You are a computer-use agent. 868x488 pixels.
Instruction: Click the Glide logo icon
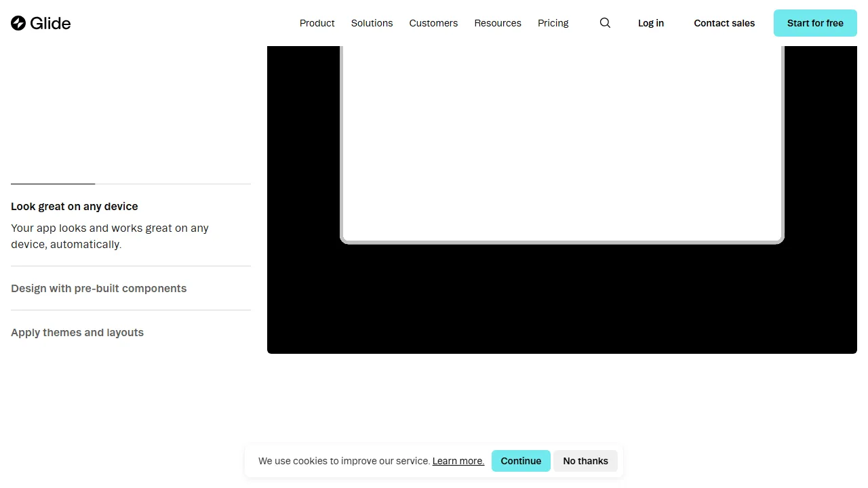click(18, 22)
